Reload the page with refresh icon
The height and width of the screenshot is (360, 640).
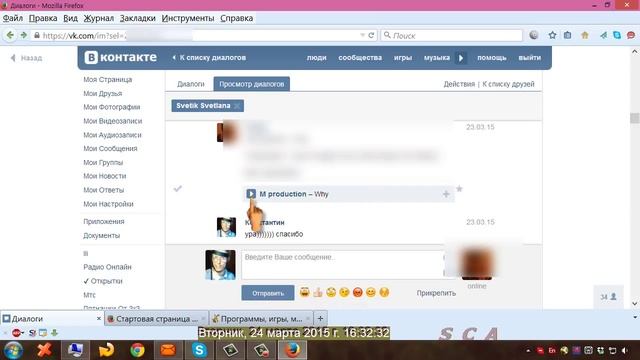(371, 36)
